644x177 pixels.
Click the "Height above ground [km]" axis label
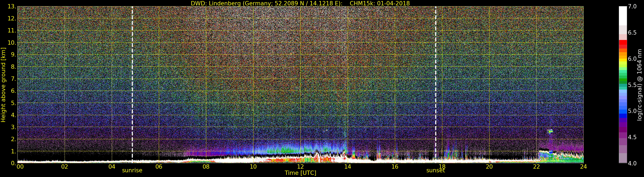(3, 85)
